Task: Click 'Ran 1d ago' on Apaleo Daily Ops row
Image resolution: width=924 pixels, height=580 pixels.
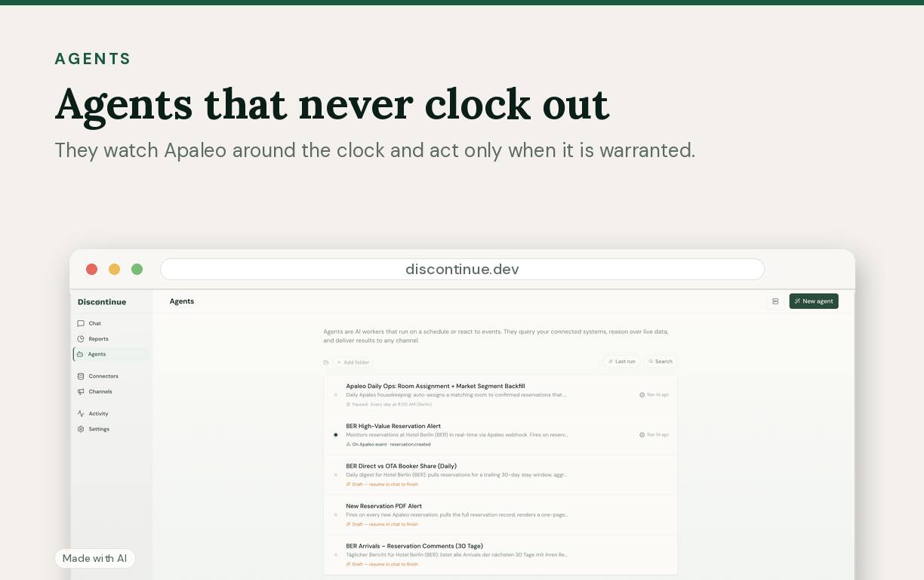Action: coord(654,395)
